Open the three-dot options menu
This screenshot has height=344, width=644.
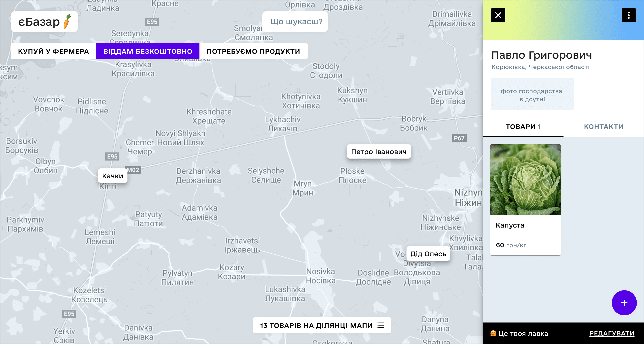click(x=629, y=15)
